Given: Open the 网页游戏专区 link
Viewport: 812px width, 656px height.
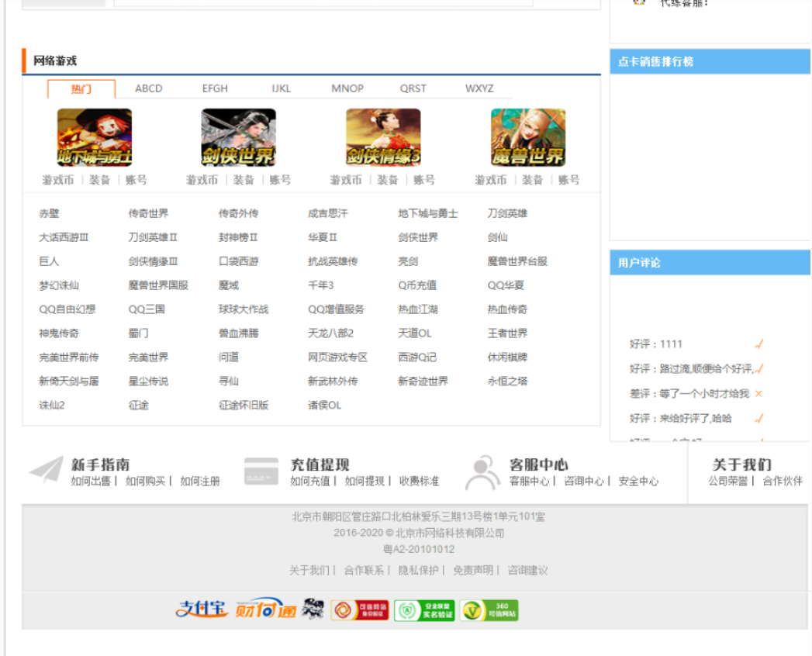Looking at the screenshot, I should pyautogui.click(x=337, y=357).
